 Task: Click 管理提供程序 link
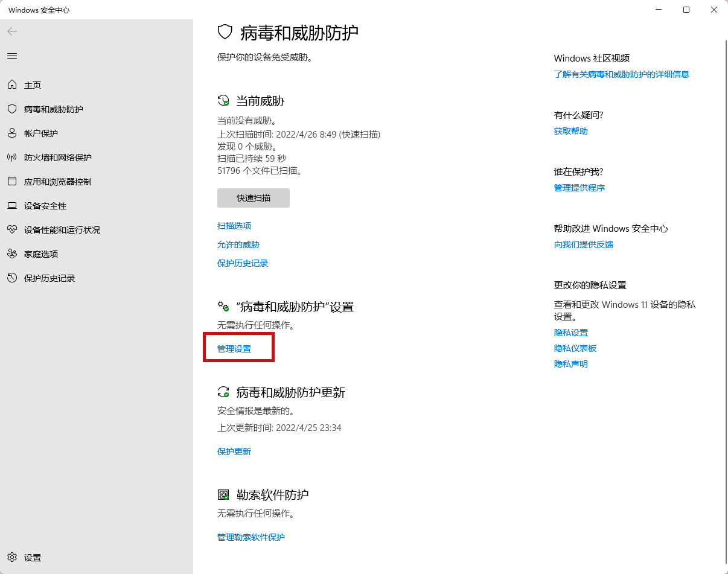[580, 188]
